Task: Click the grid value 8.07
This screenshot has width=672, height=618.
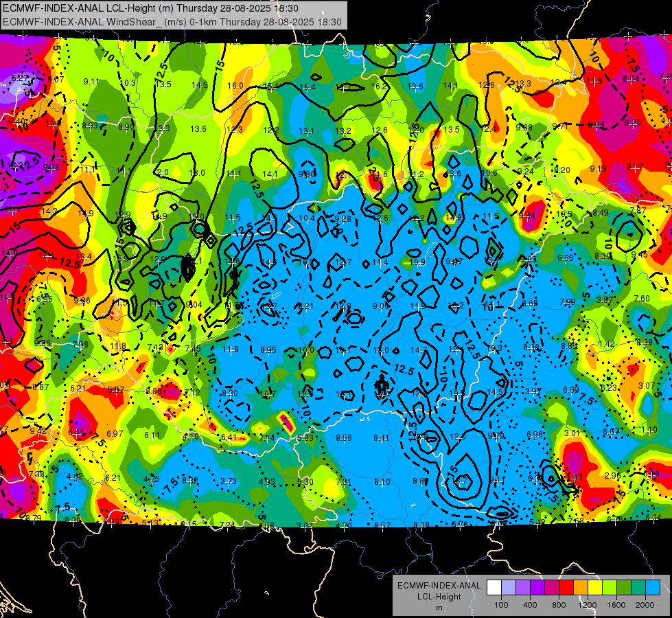Action: (56, 80)
